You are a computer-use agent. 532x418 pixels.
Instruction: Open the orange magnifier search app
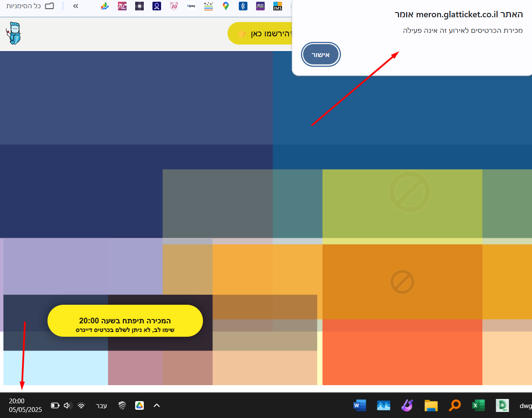click(x=454, y=405)
